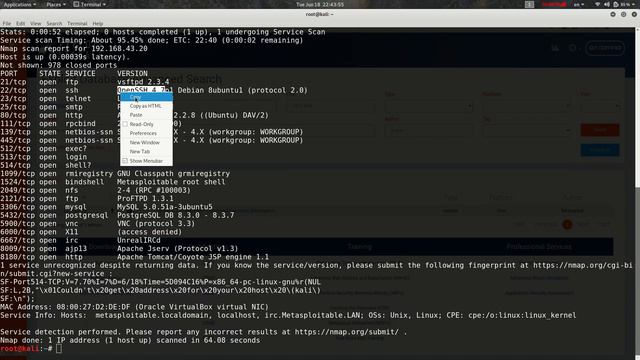
Task: Choose Copy in the context menu
Action: pyautogui.click(x=146, y=97)
